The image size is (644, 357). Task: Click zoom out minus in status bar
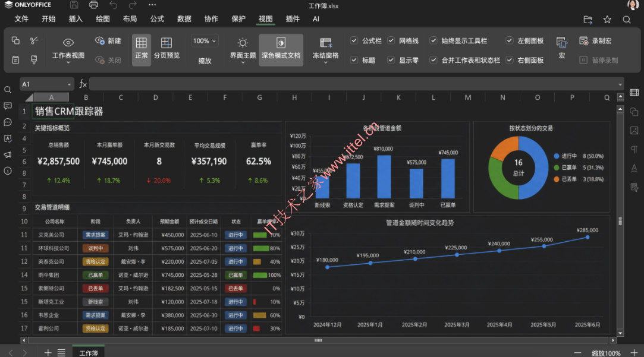pos(577,353)
